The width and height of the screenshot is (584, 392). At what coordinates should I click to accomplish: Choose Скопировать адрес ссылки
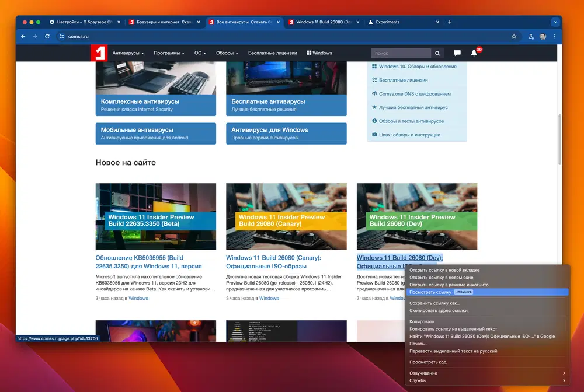coord(487,310)
